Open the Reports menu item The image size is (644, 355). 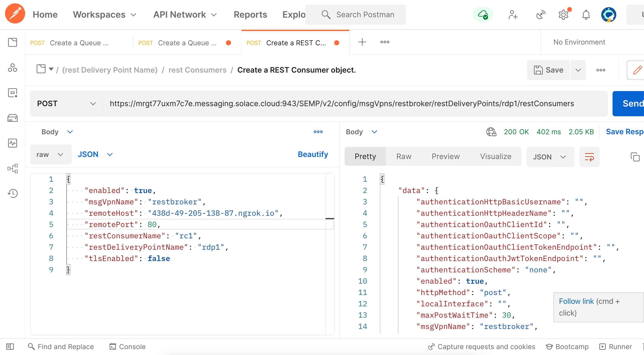[250, 15]
